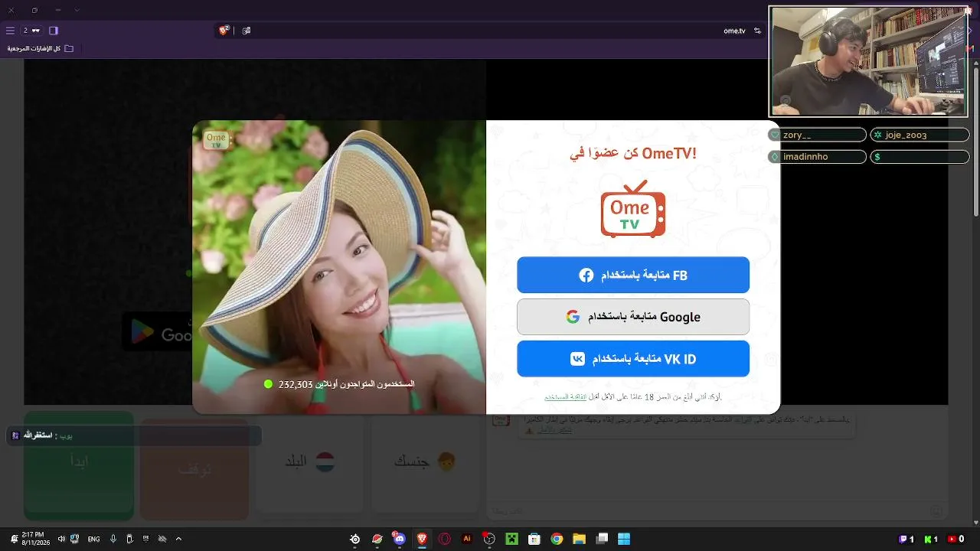Click the green start (ابدأ) button

tap(79, 465)
